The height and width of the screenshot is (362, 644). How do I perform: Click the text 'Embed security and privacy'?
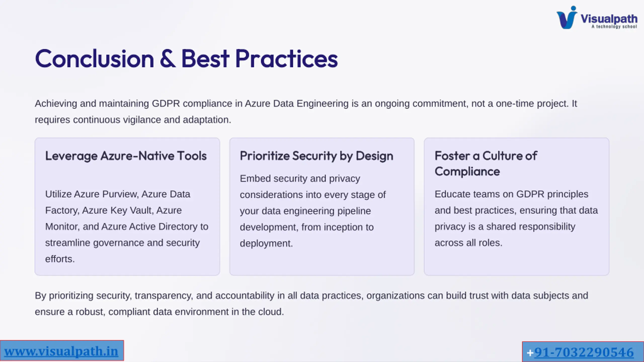[x=300, y=178]
